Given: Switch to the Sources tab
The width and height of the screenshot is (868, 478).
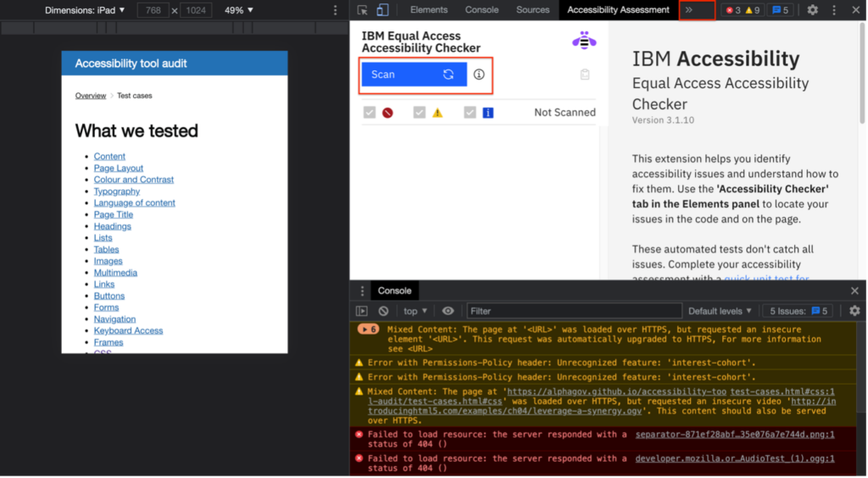Looking at the screenshot, I should point(532,10).
